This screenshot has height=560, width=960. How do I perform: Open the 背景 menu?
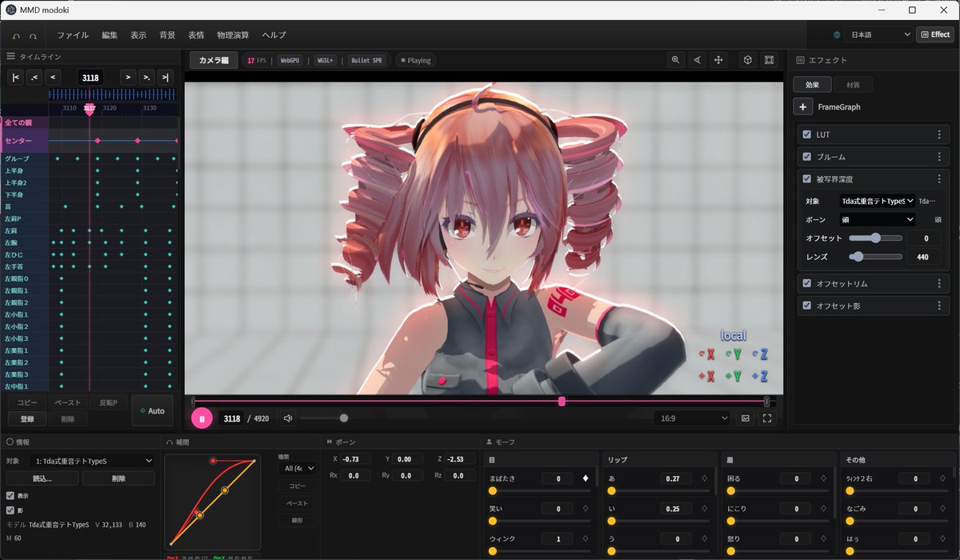(x=167, y=35)
